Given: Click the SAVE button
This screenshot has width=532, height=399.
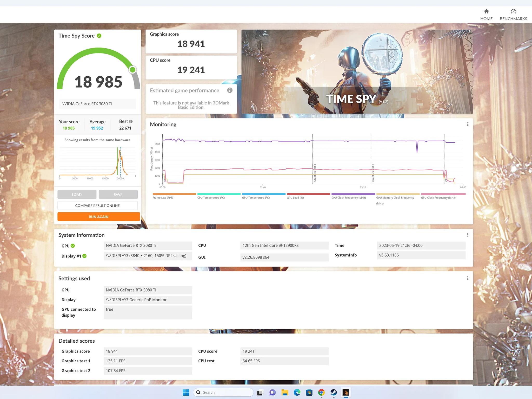Looking at the screenshot, I should point(118,195).
